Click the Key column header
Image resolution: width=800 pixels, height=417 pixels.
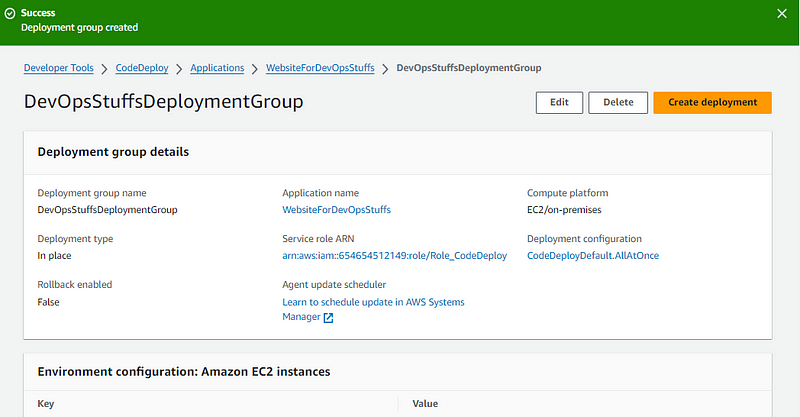pyautogui.click(x=46, y=404)
